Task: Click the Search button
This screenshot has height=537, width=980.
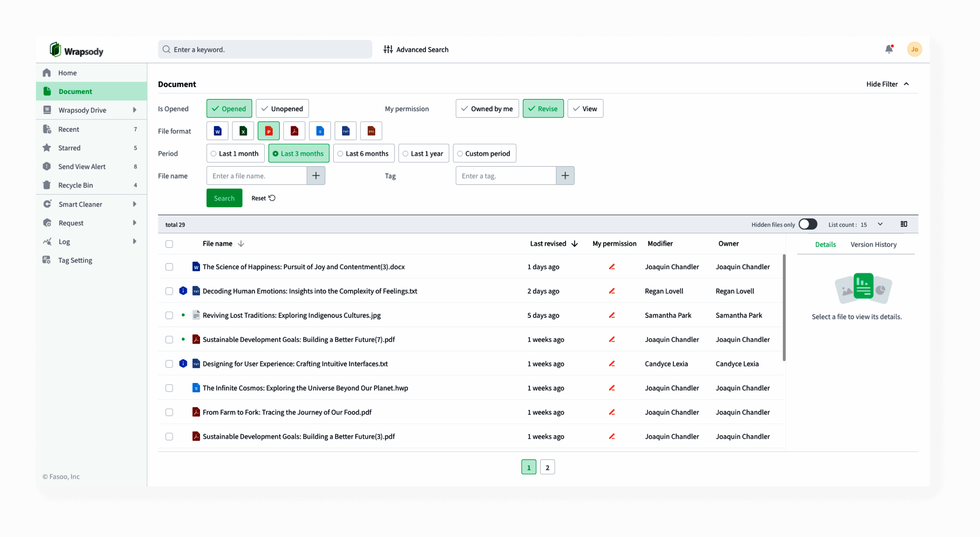Action: (224, 198)
